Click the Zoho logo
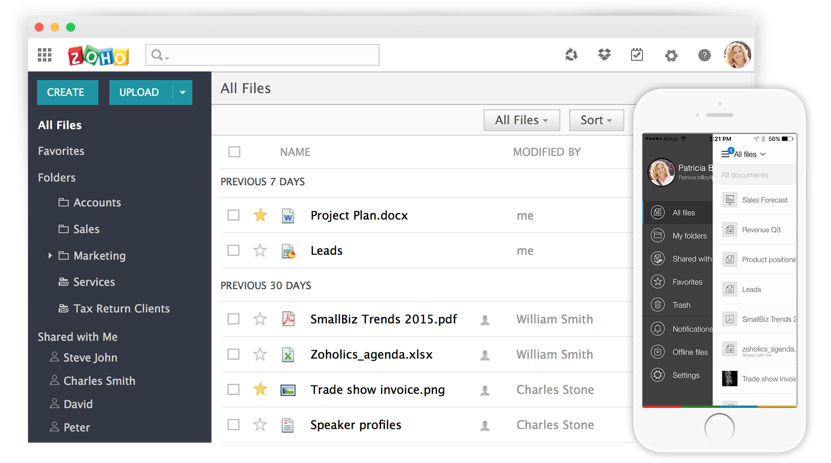 99,56
